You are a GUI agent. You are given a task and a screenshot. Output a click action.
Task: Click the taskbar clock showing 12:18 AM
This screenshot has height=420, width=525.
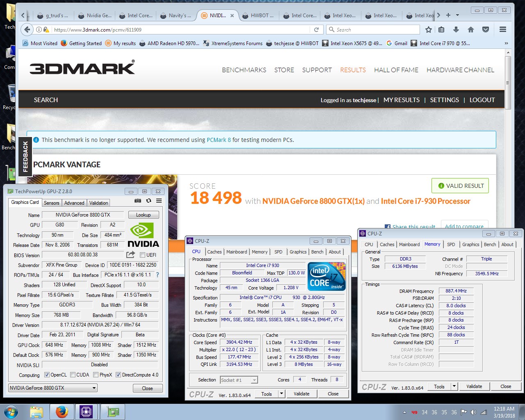(504, 412)
